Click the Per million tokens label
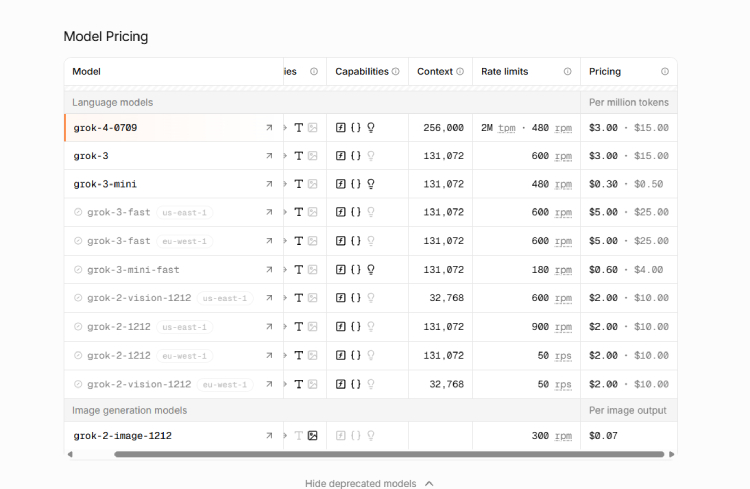 coord(629,102)
